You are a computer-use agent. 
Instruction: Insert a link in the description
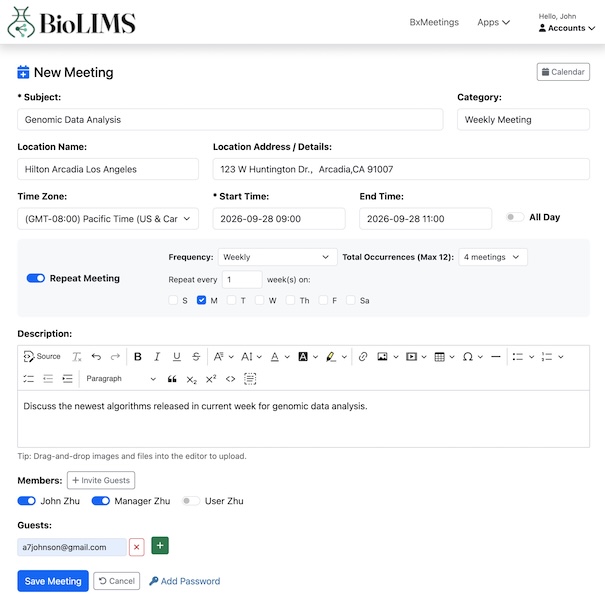(x=362, y=357)
